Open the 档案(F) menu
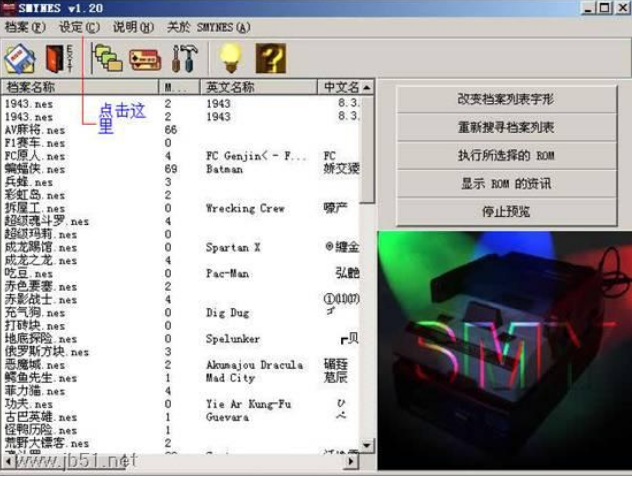Viewport: 632px width, 478px height. click(25, 27)
